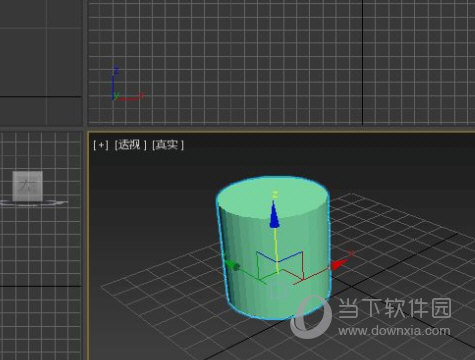475x360 pixels.
Task: Select the green cylinder object
Action: [273, 248]
